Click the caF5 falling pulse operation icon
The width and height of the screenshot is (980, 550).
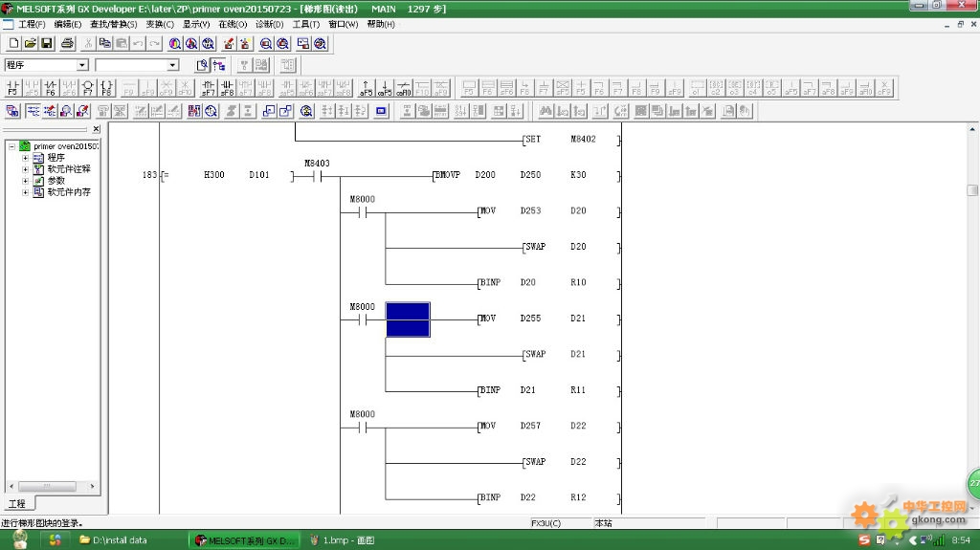(385, 87)
